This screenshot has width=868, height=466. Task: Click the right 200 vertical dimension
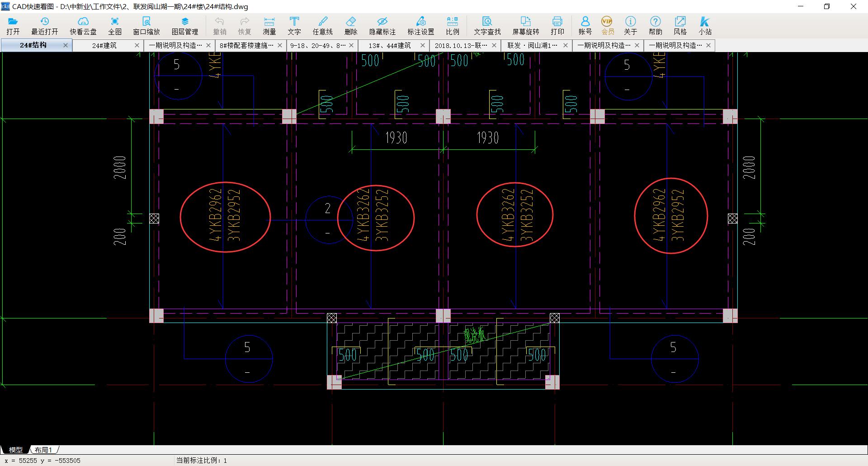click(x=749, y=237)
